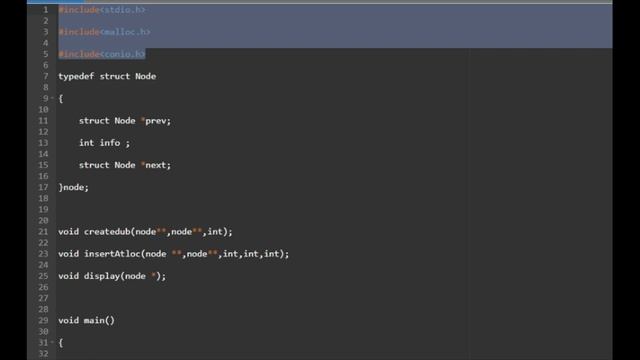This screenshot has height=360, width=640.
Task: Click the code line 'struct Node *next;'
Action: coord(125,165)
